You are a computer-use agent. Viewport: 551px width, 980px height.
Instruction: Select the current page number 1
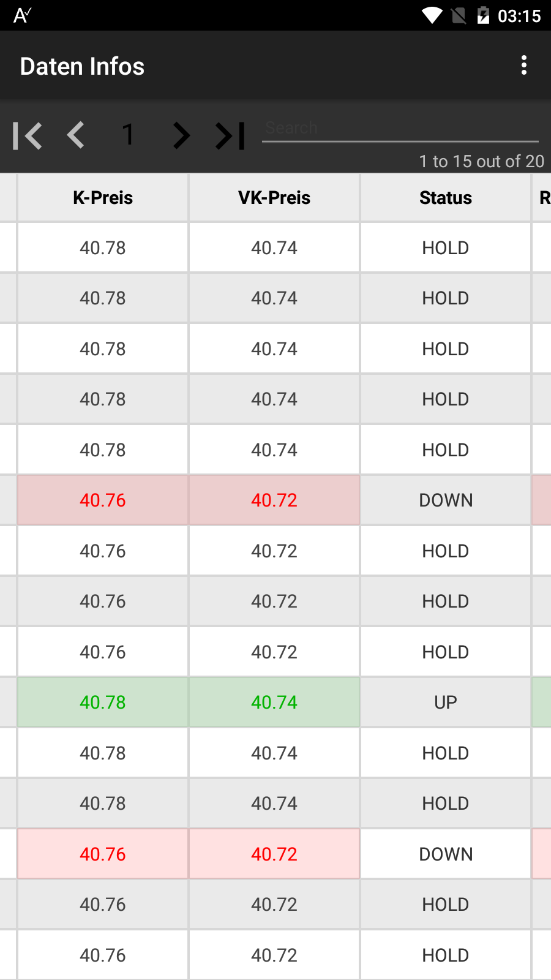128,135
